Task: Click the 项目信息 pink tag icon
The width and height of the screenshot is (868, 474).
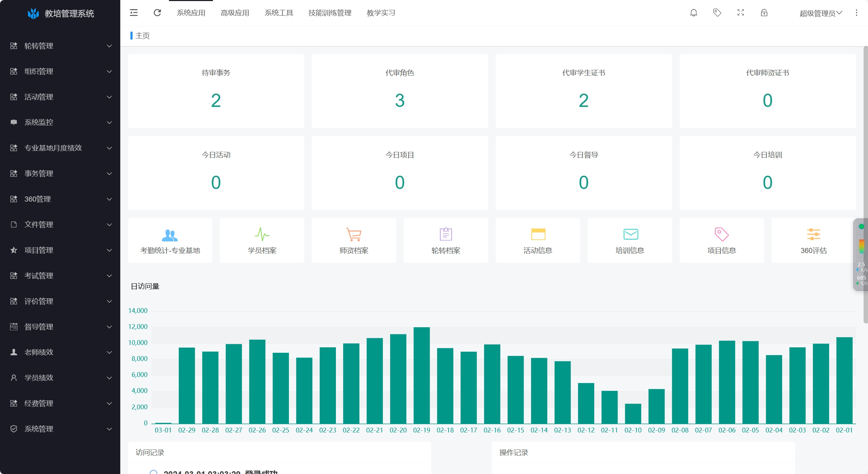Action: 722,234
